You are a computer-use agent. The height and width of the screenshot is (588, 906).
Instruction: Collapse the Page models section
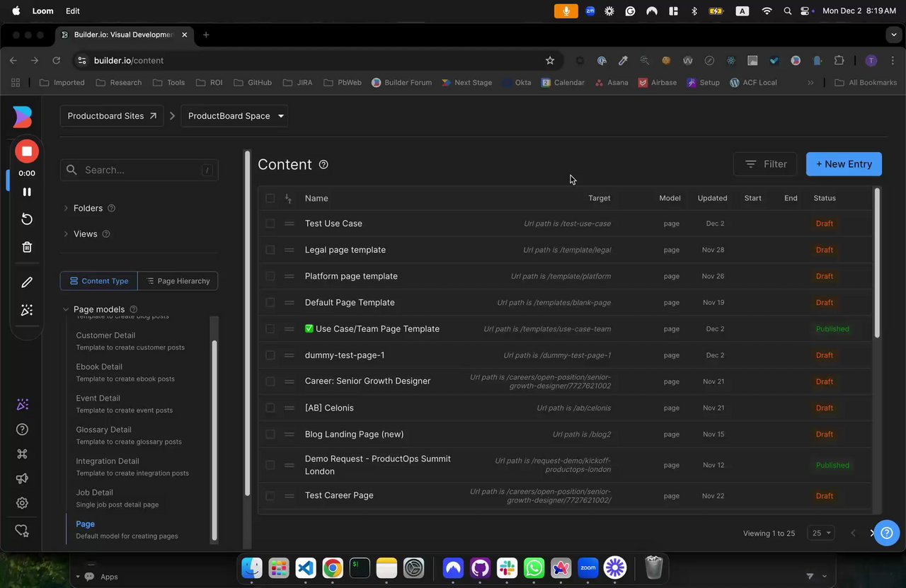66,309
